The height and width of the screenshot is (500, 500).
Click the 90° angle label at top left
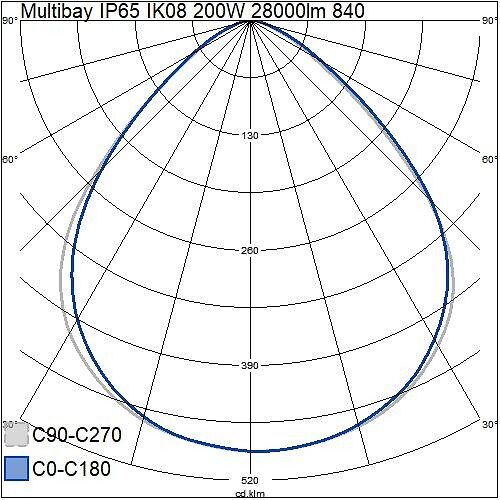click(10, 21)
